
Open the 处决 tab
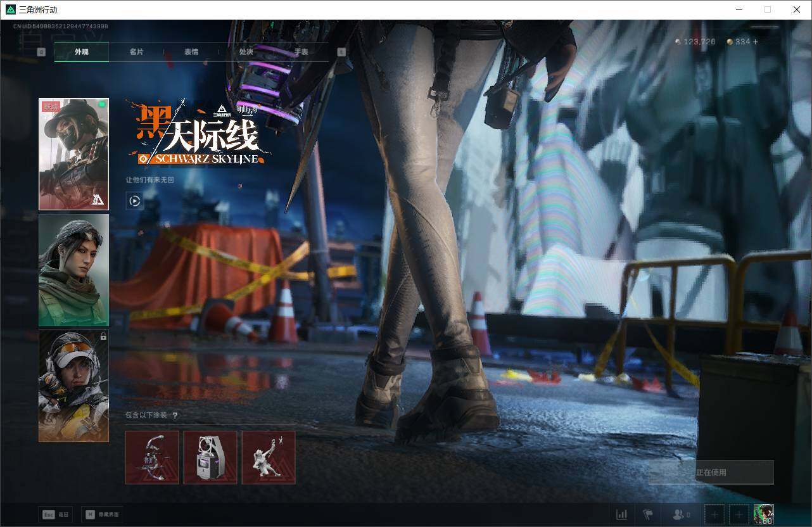click(246, 52)
